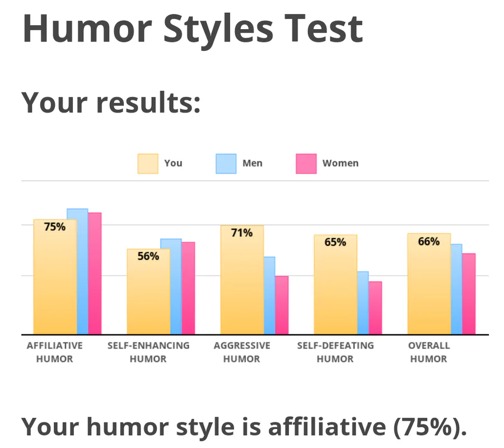Viewport: 504px width, 448px height.
Task: Click your 66% Overall Humor bar
Action: pyautogui.click(x=429, y=287)
